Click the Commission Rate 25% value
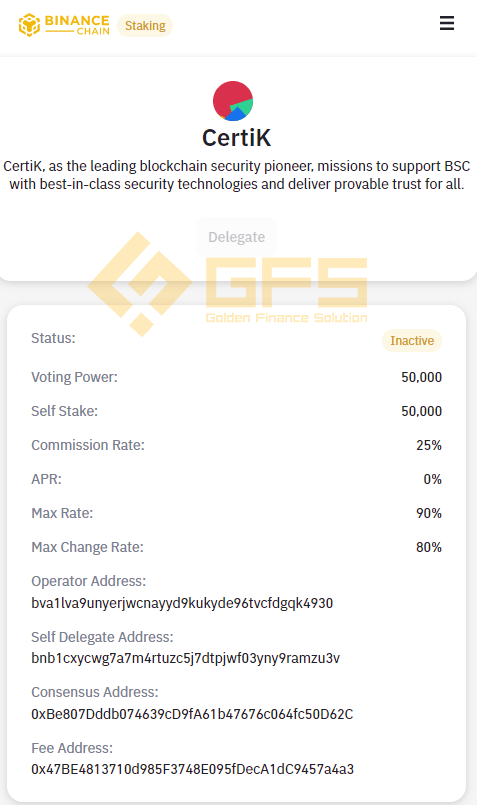This screenshot has width=477, height=805. pos(429,445)
